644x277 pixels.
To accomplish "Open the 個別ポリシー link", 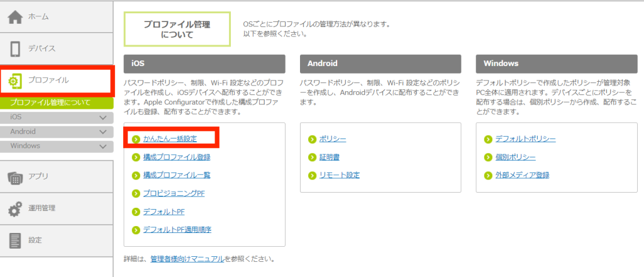I will coord(516,157).
